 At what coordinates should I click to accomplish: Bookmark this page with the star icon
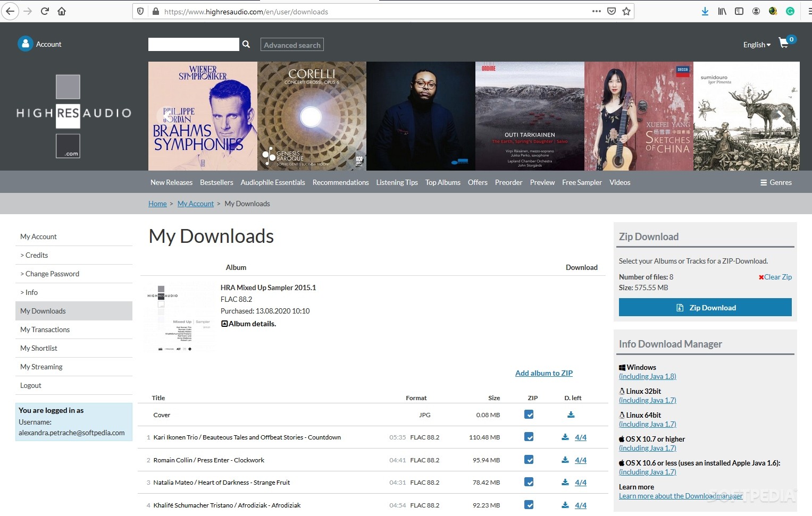click(626, 11)
